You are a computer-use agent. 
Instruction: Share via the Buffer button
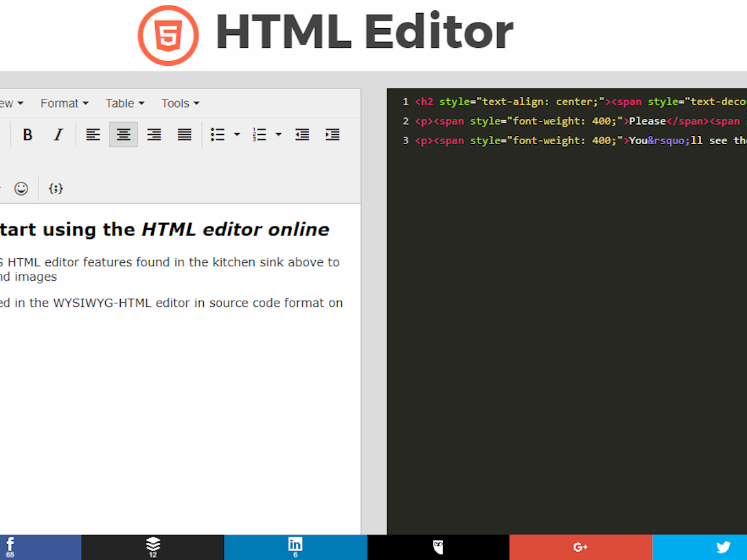click(152, 547)
